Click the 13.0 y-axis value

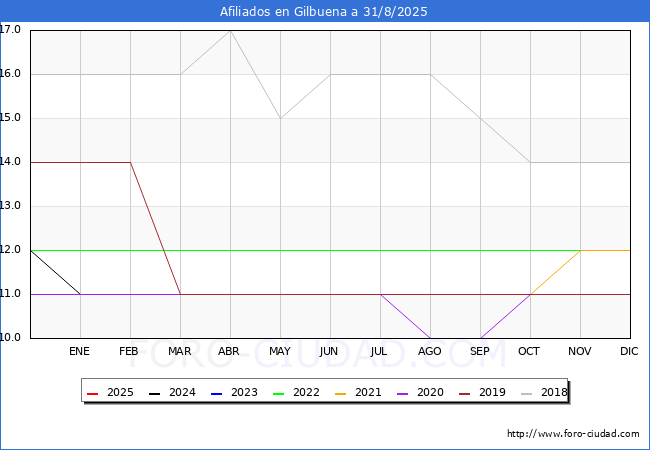pos(10,206)
